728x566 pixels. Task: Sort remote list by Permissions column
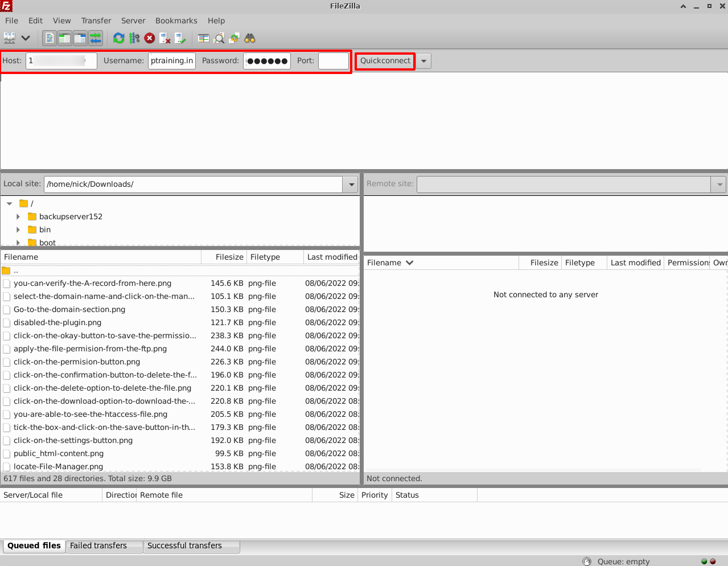tap(688, 263)
